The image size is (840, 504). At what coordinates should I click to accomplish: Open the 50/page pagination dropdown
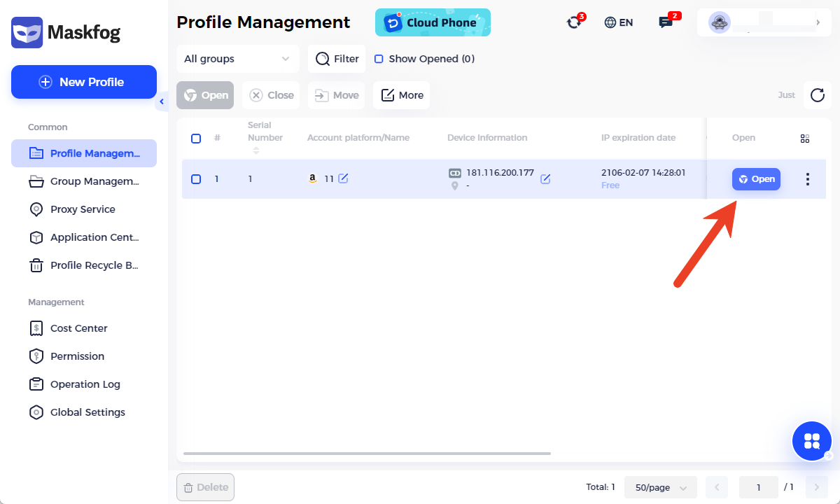click(660, 487)
